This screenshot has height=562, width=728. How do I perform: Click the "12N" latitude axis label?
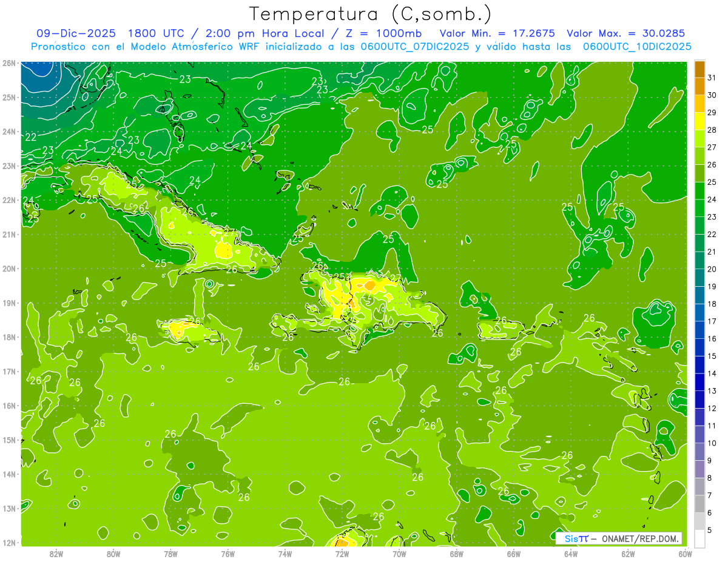[x=8, y=543]
